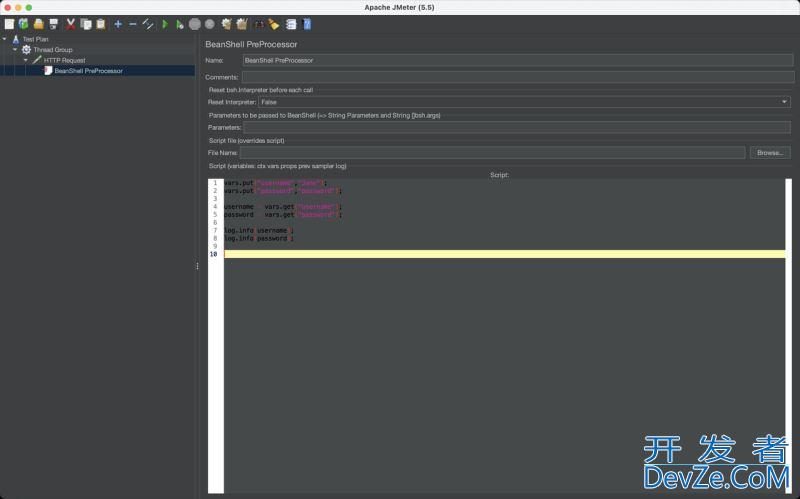Image resolution: width=800 pixels, height=499 pixels.
Task: Open a test plan with folder icon
Action: (x=38, y=24)
